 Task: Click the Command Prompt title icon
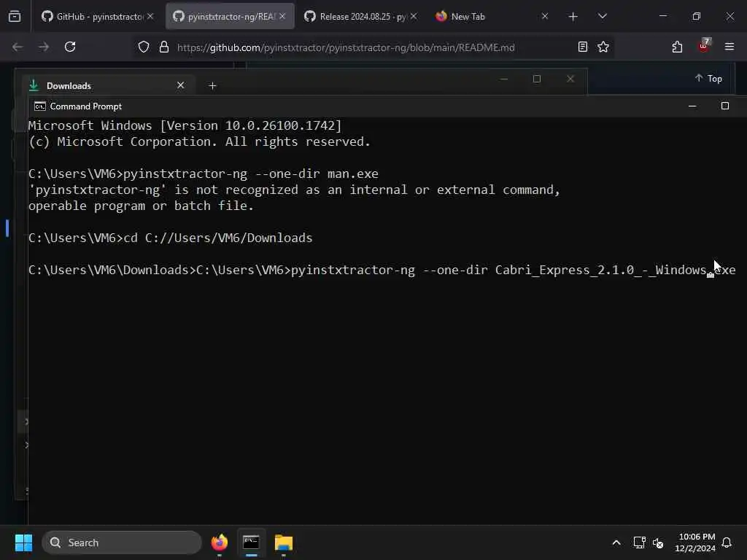pyautogui.click(x=40, y=106)
